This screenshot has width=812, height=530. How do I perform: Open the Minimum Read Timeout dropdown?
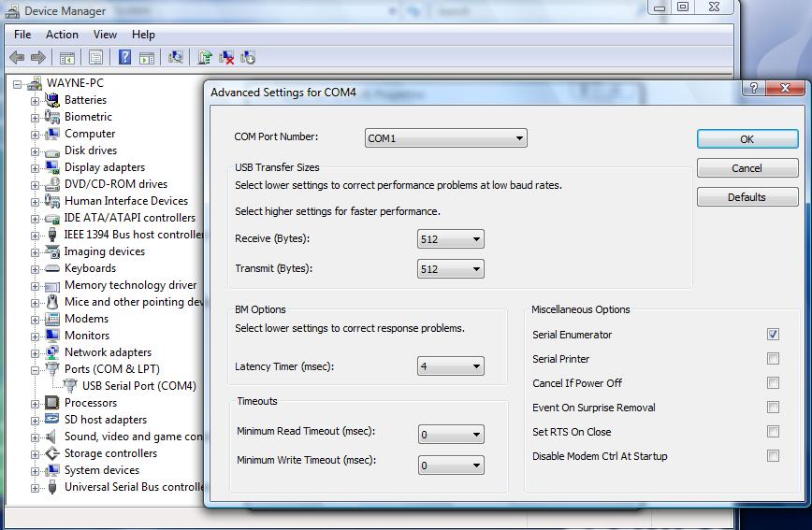pyautogui.click(x=451, y=435)
